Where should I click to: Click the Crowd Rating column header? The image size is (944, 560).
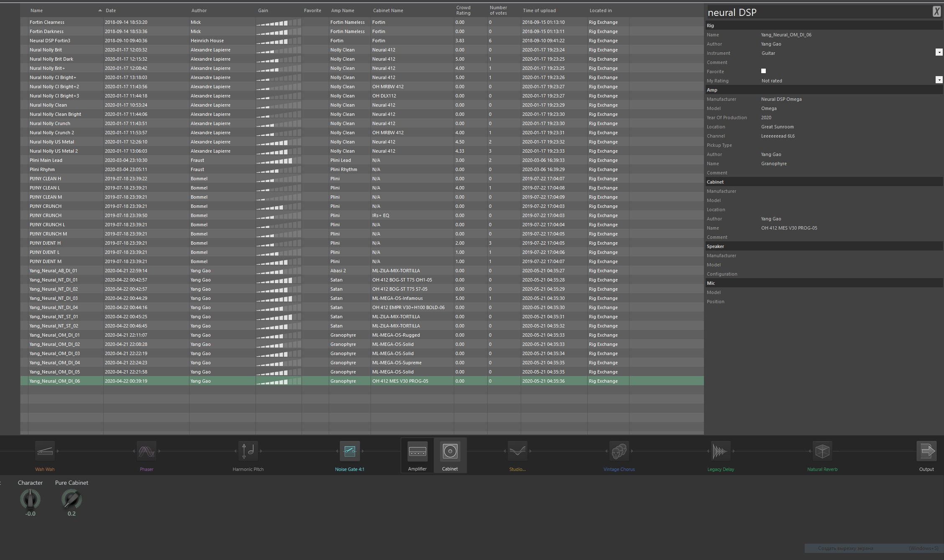[x=463, y=10]
